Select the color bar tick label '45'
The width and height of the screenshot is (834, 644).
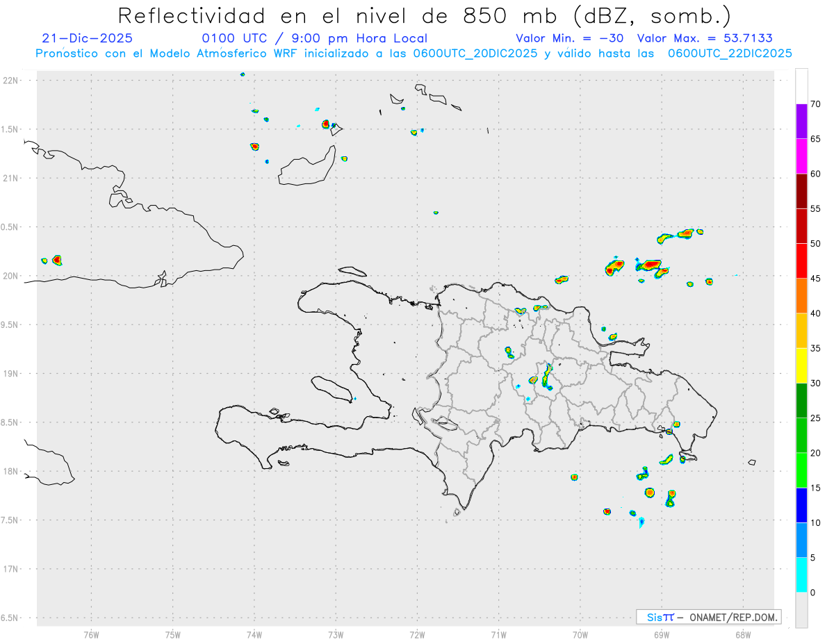point(815,279)
